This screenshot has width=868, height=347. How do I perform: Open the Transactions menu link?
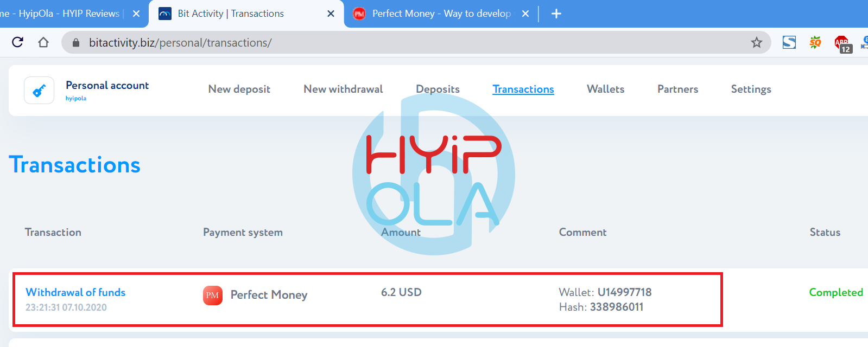coord(523,89)
